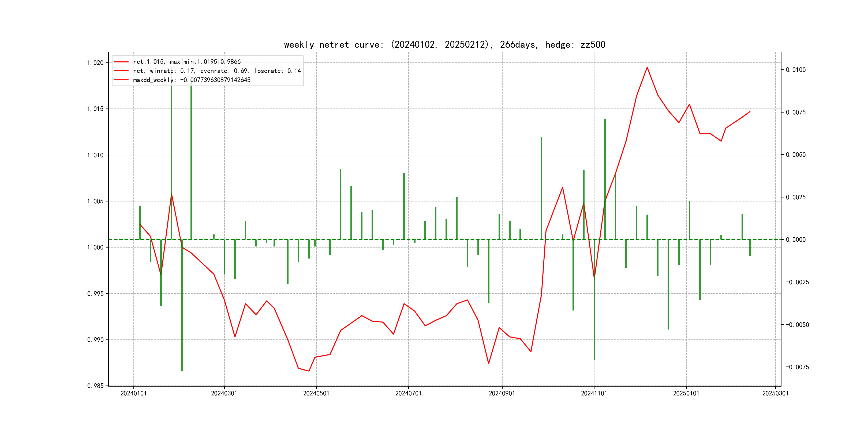This screenshot has width=868, height=434.
Task: Click the 20240501 x-axis date label
Action: coord(316,393)
